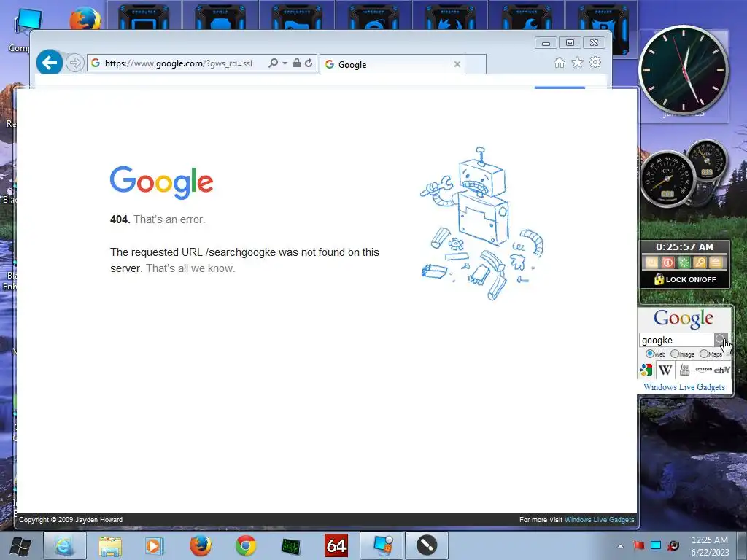Click the google.com URL address field

[179, 63]
